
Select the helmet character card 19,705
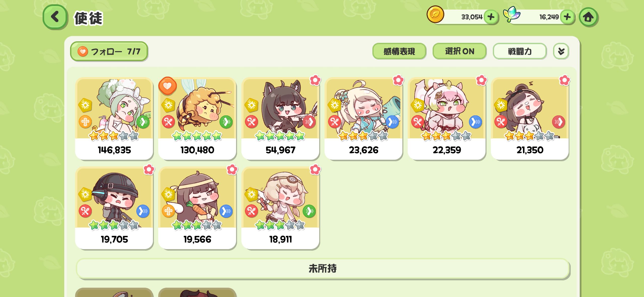114,208
